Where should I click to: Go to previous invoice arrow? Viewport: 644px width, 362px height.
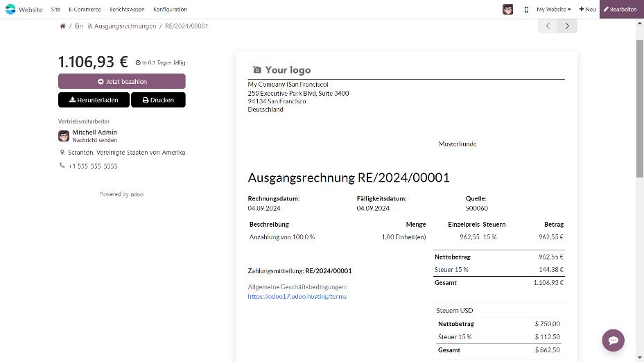[x=548, y=26]
